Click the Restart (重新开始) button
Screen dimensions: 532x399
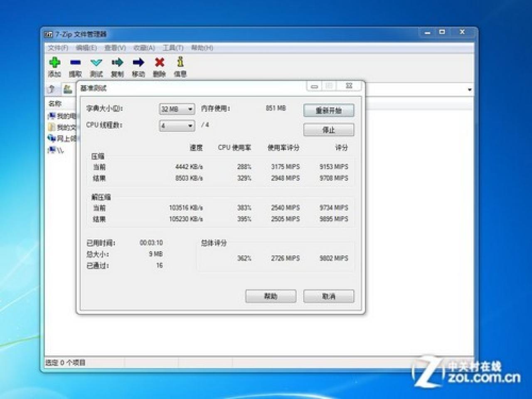[x=329, y=110]
